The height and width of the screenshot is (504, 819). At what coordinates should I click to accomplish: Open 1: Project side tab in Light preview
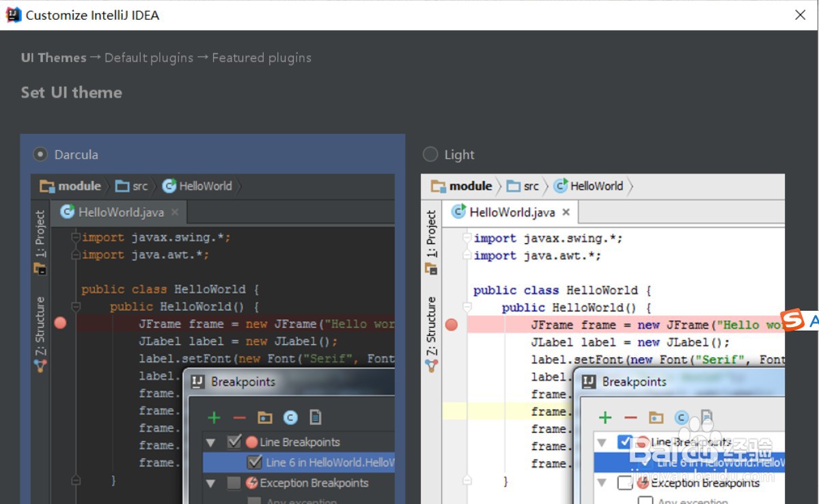432,234
